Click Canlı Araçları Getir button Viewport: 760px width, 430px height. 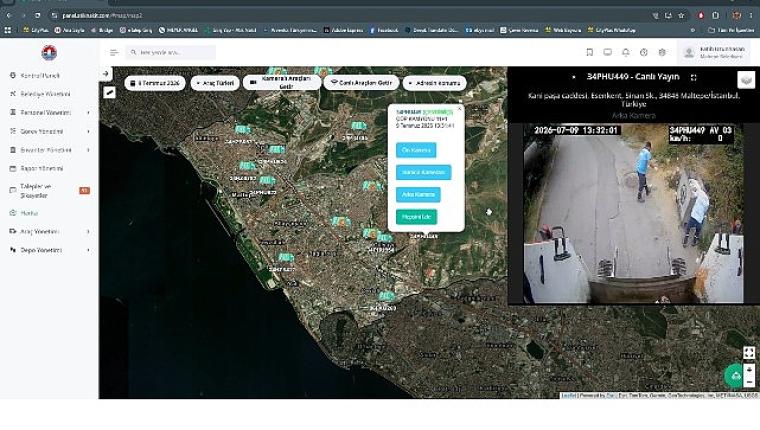coord(362,83)
